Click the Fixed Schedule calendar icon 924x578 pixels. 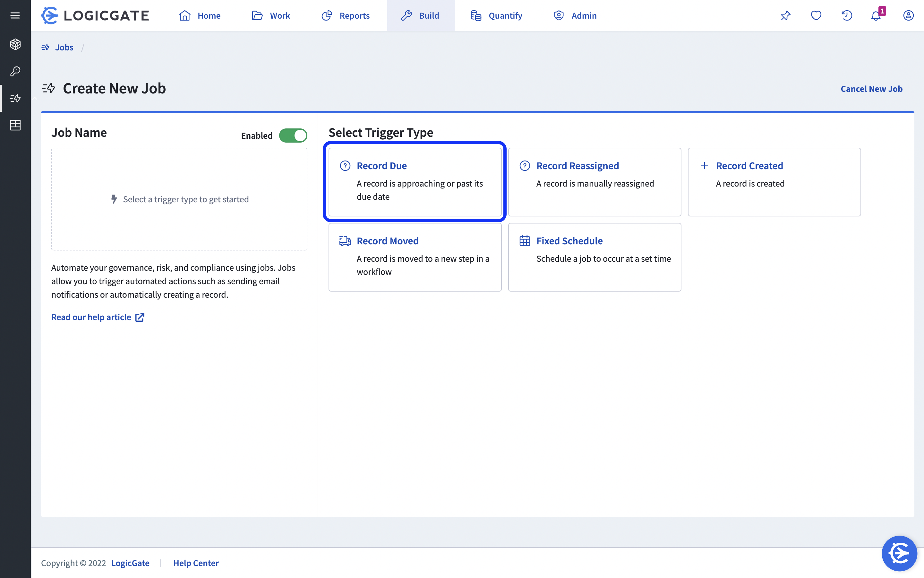click(x=525, y=241)
